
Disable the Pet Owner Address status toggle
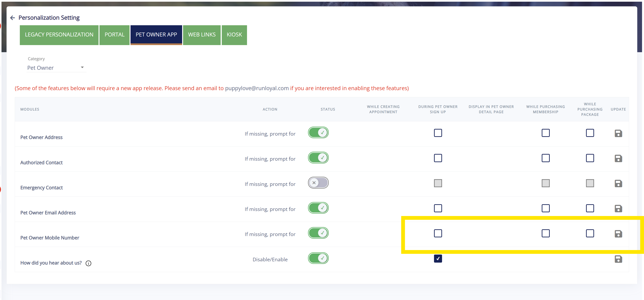tap(318, 132)
